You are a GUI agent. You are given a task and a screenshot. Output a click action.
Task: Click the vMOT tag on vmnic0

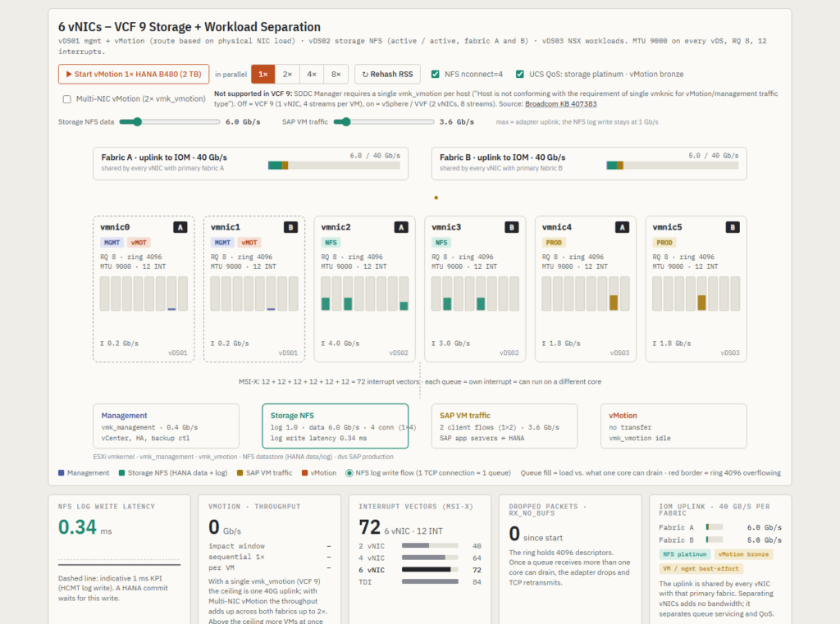point(139,243)
